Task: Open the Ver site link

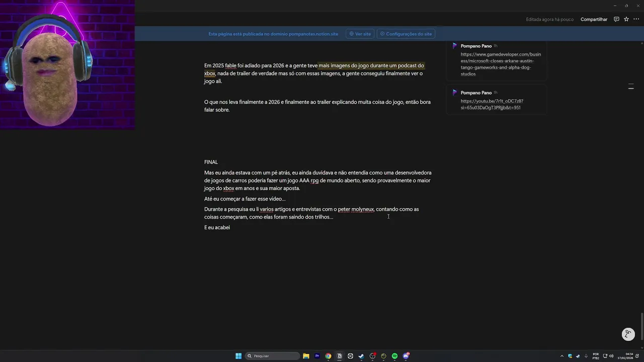Action: 360,34
